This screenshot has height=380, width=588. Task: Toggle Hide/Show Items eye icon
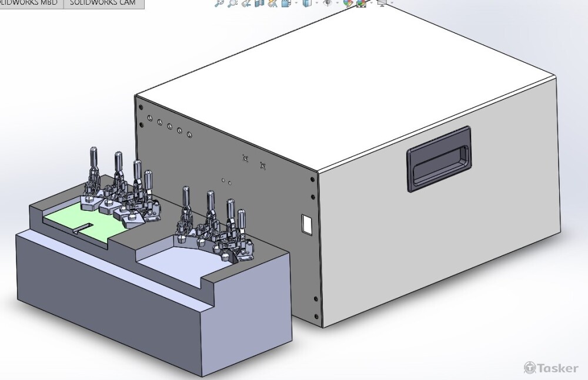coord(328,3)
